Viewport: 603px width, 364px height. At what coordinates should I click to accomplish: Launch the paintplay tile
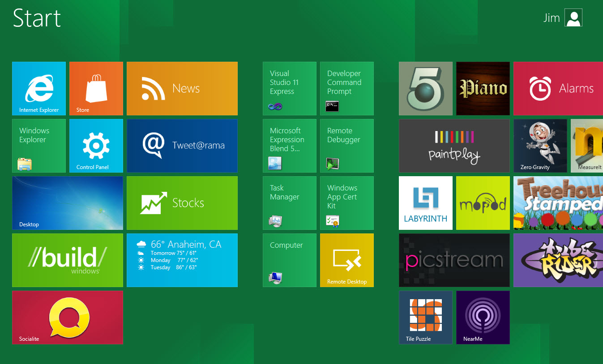point(454,146)
